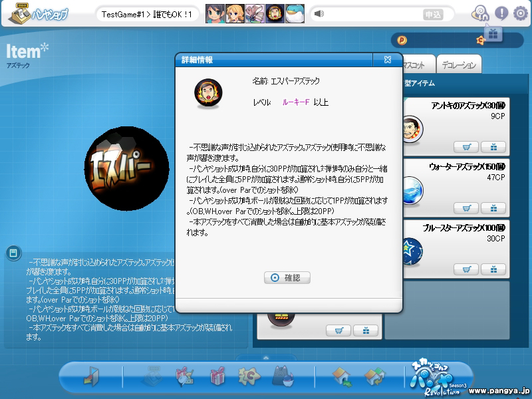The width and height of the screenshot is (532, 399).
Task: Open the gift box in bottom toolbar
Action: 218,377
